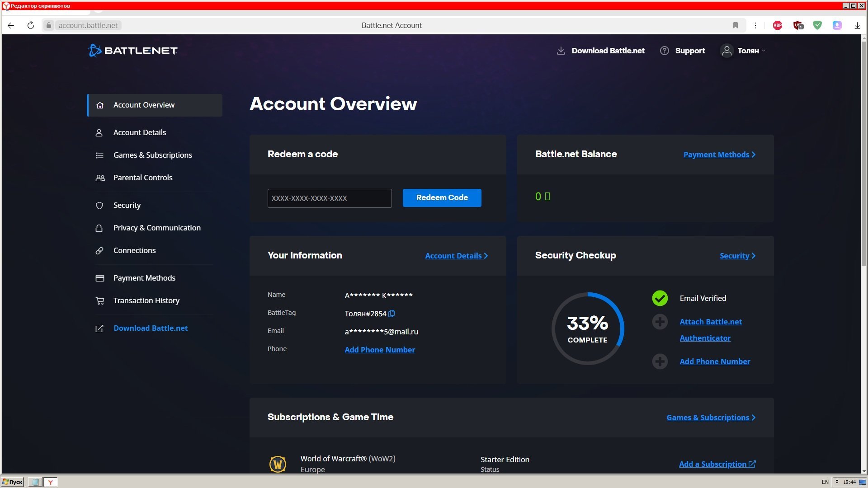Click the Support question mark icon
The height and width of the screenshot is (488, 868).
click(664, 51)
